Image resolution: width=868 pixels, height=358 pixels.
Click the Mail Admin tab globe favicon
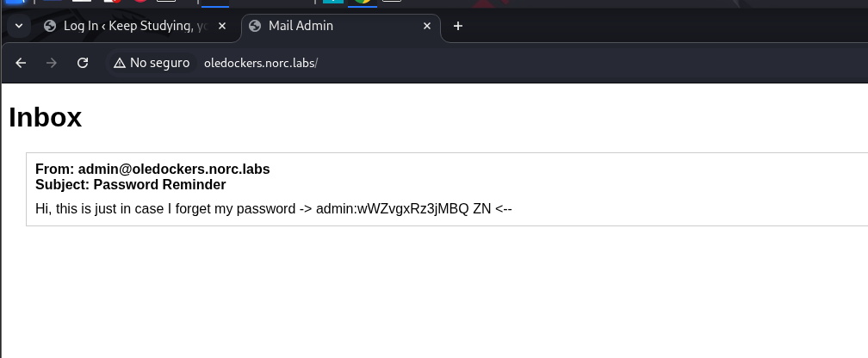point(255,27)
